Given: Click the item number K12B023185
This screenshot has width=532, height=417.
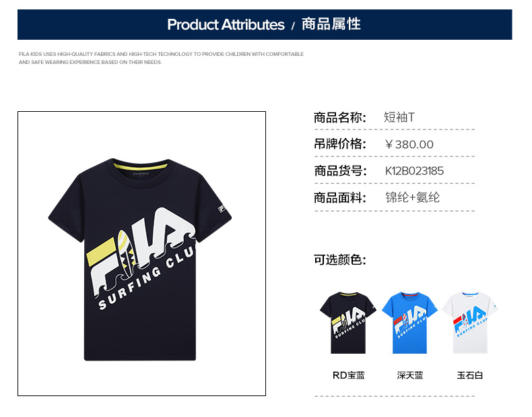Looking at the screenshot, I should pyautogui.click(x=414, y=170).
